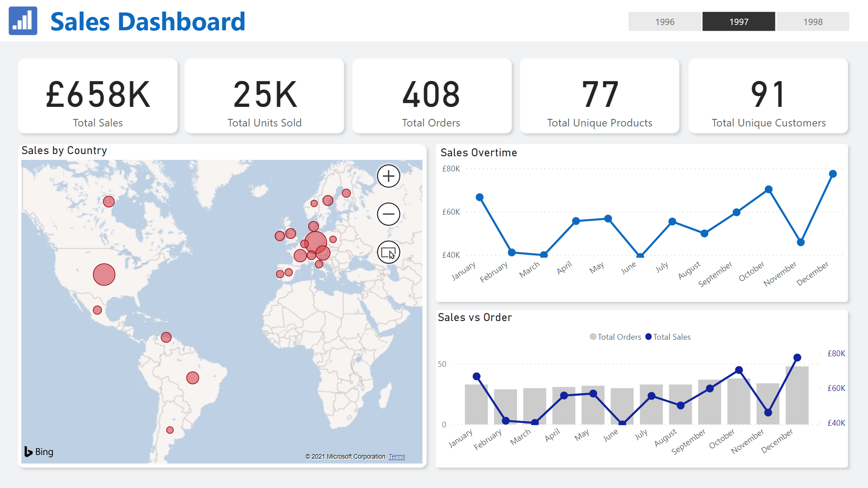
Task: Click the Total Sales legend item
Action: tap(668, 337)
